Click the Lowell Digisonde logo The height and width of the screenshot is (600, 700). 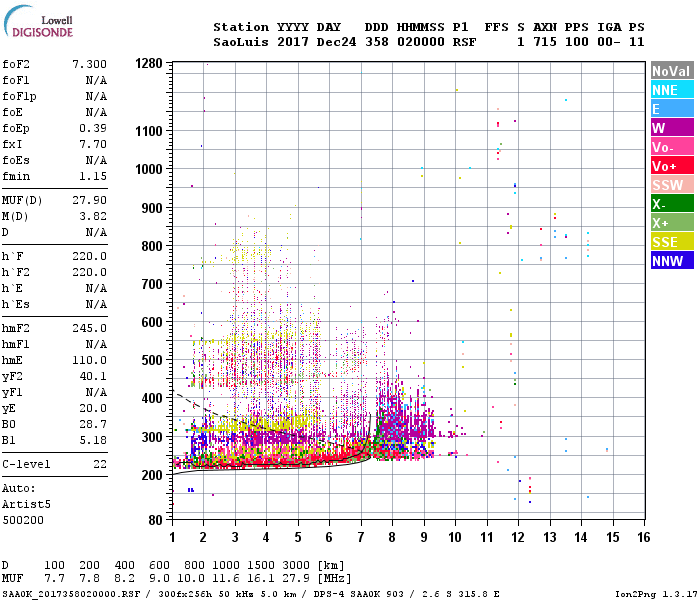38,21
